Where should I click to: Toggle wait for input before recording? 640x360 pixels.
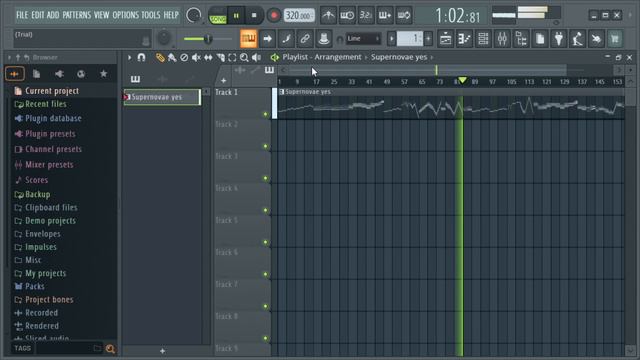[x=347, y=15]
